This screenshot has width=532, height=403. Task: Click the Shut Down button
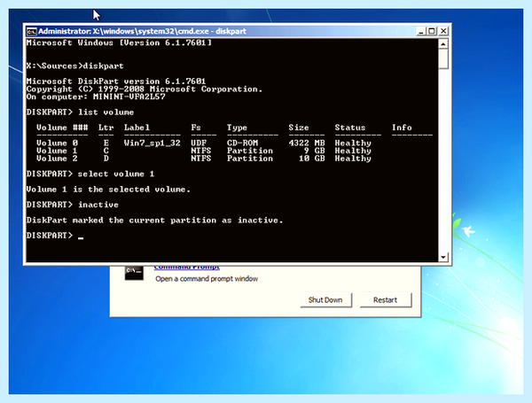325,300
